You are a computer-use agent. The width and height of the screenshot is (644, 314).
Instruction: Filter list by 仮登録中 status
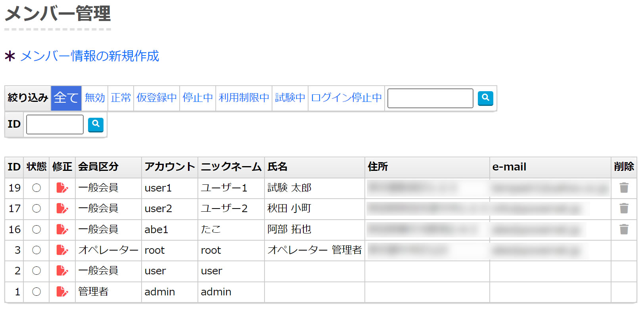[x=157, y=98]
